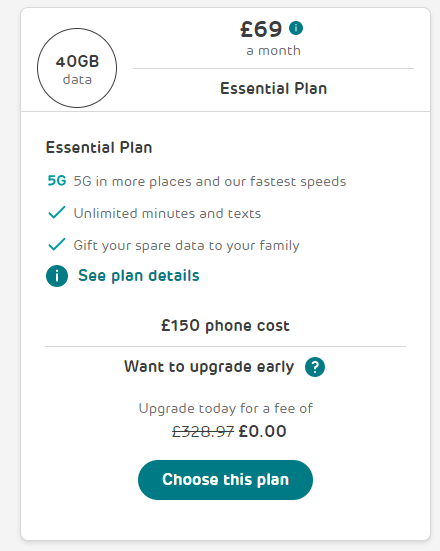440x551 pixels.
Task: Click the checkmark beside Unlimited minutes and texts
Action: (x=57, y=212)
